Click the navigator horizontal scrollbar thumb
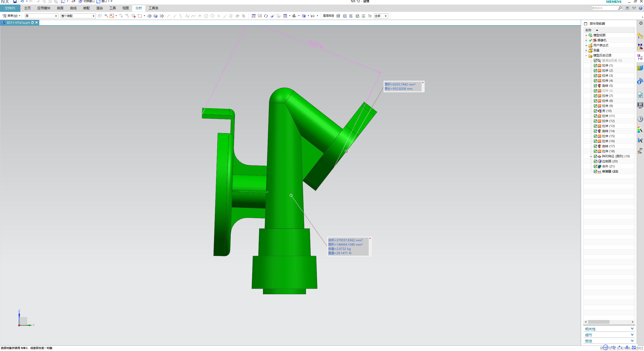Screen dimensions: 644x351 [x=599, y=322]
